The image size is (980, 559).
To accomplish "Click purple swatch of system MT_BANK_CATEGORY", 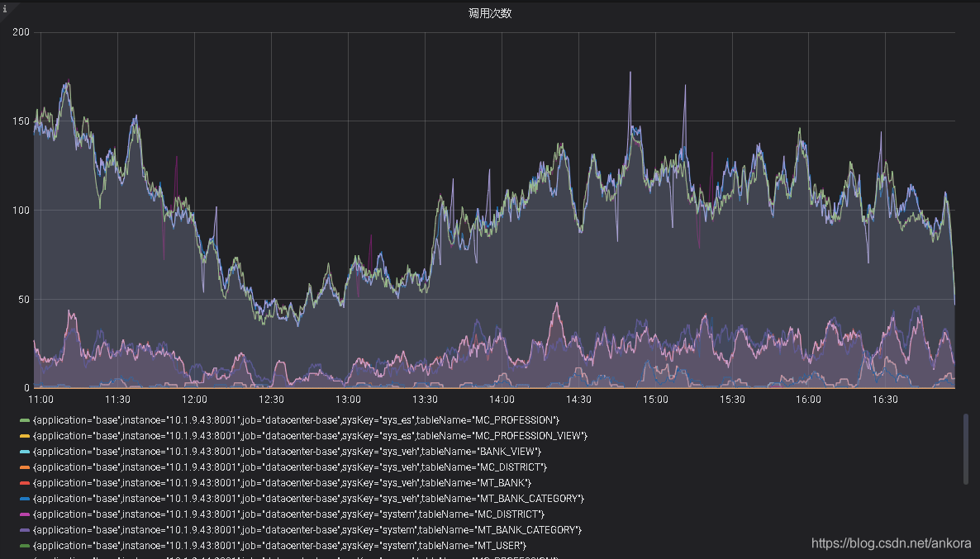I will pyautogui.click(x=25, y=529).
